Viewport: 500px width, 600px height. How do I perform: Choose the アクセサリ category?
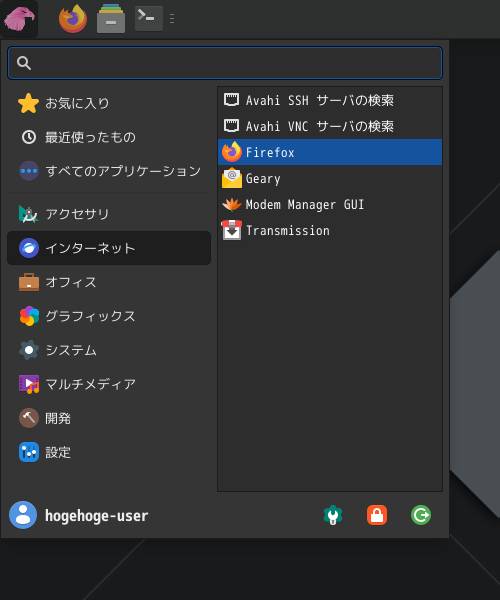(x=109, y=214)
